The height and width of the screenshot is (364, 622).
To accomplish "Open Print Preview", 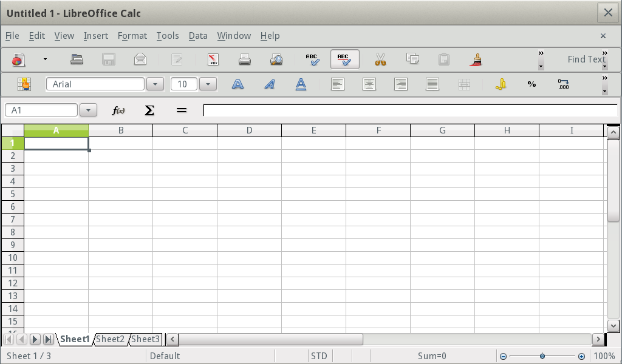I will 276,59.
